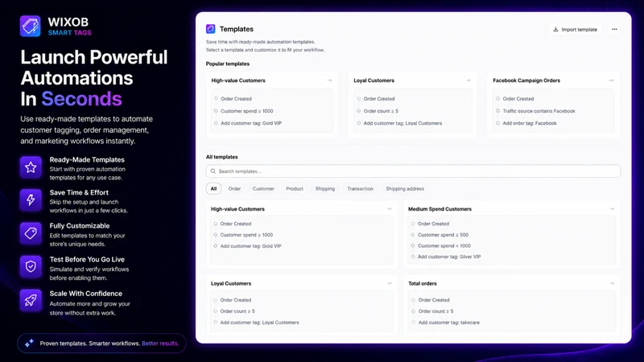Select the Shipping filter tab
This screenshot has width=644, height=362.
point(325,189)
